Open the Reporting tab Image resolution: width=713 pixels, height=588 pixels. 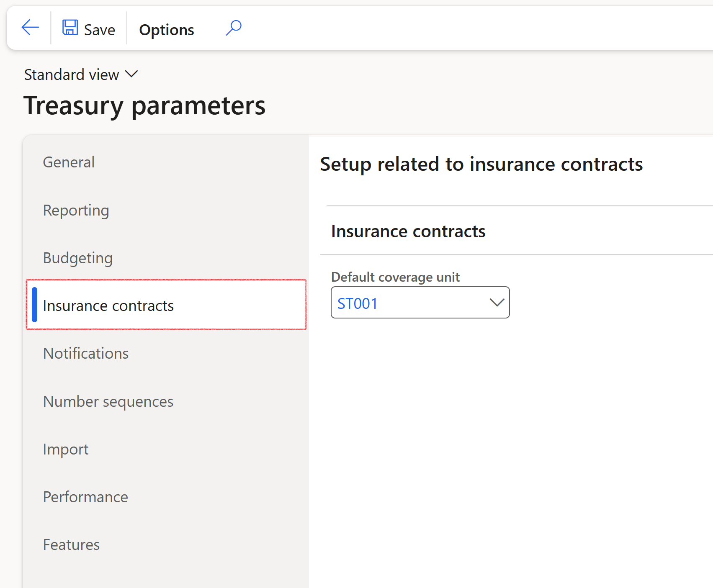[x=76, y=210]
